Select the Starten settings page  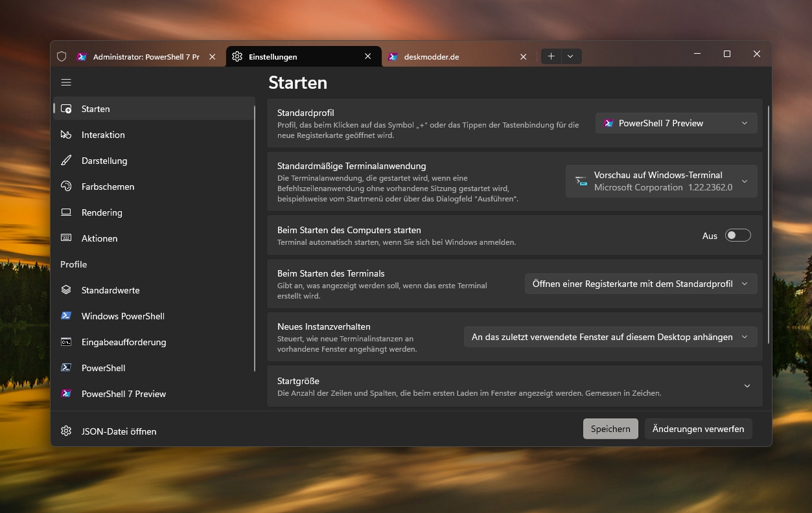[154, 109]
